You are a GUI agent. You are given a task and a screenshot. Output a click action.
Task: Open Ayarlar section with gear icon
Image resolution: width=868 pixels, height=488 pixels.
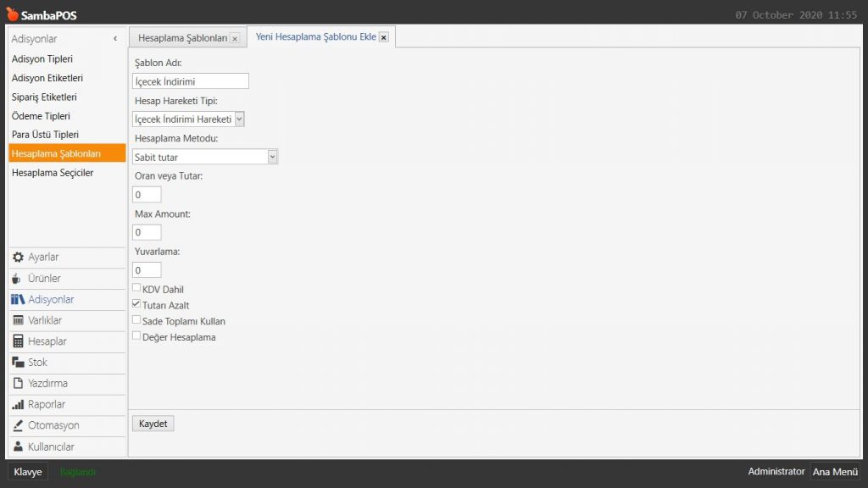tap(19, 258)
